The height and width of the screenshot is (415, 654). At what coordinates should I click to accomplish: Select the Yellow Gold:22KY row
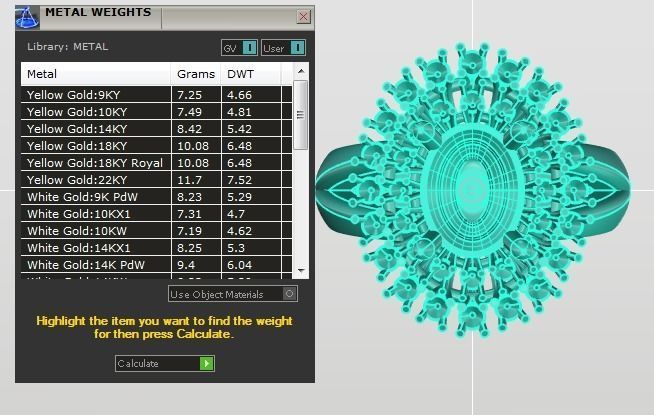click(156, 180)
